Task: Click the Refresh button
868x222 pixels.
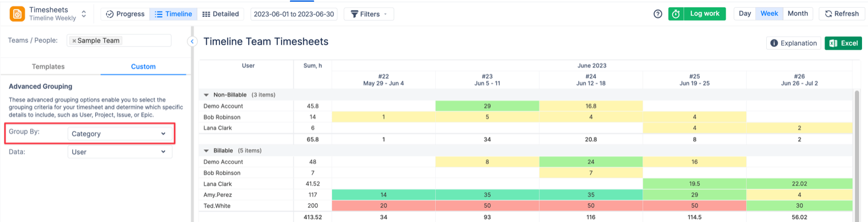Action: pos(841,14)
